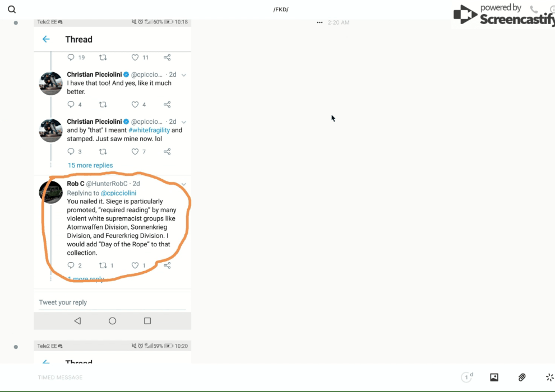Click the paperclip attach file icon

click(522, 377)
